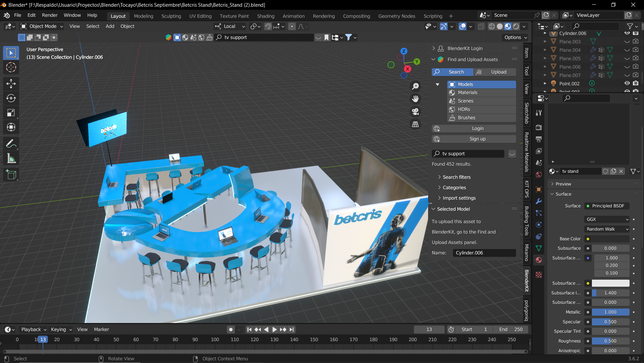Open the Render properties tab icon
Viewport: 644px width, 363px height.
coord(539,127)
